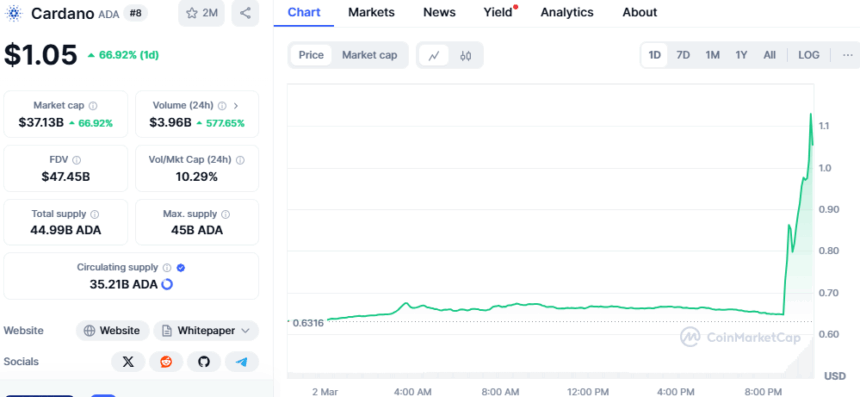Click the 45B ADA max supply
Viewport: 860px width, 397px height.
(x=197, y=230)
